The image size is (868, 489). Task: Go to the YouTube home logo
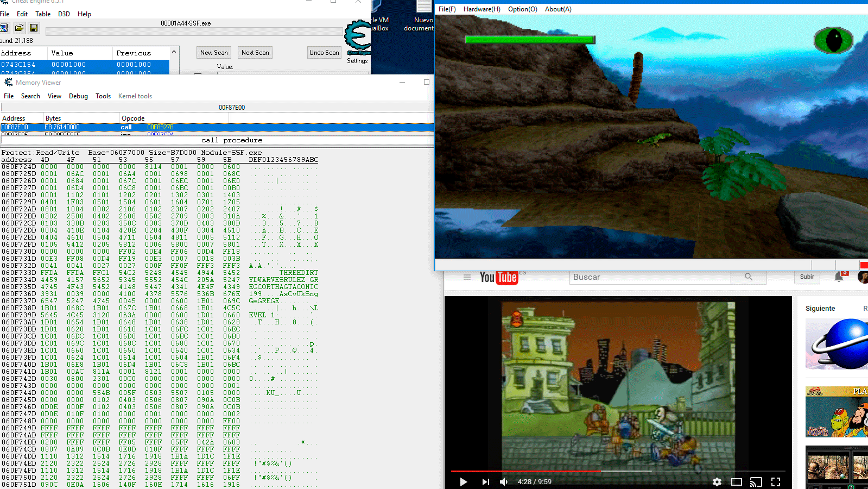[x=498, y=278]
